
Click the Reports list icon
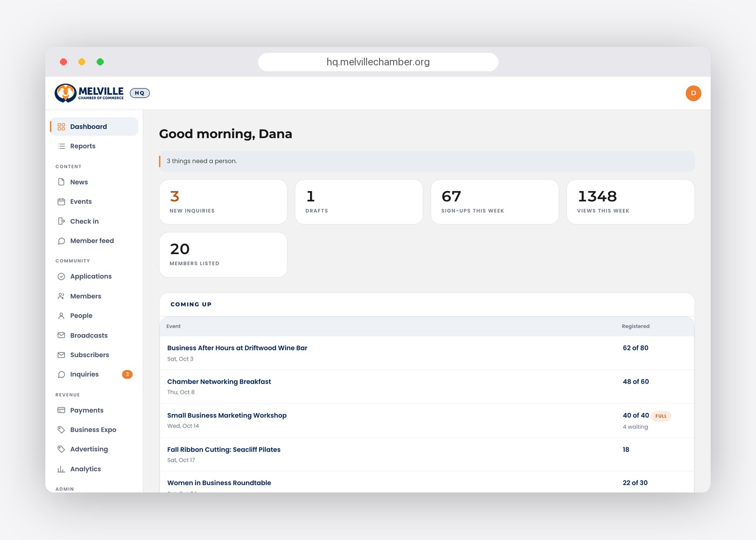pyautogui.click(x=61, y=146)
